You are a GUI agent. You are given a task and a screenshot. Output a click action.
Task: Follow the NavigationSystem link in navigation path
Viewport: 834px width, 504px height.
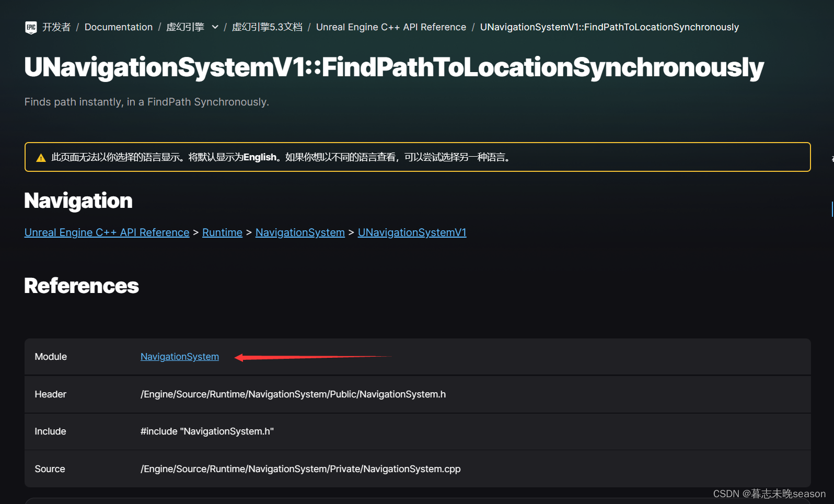pyautogui.click(x=300, y=232)
